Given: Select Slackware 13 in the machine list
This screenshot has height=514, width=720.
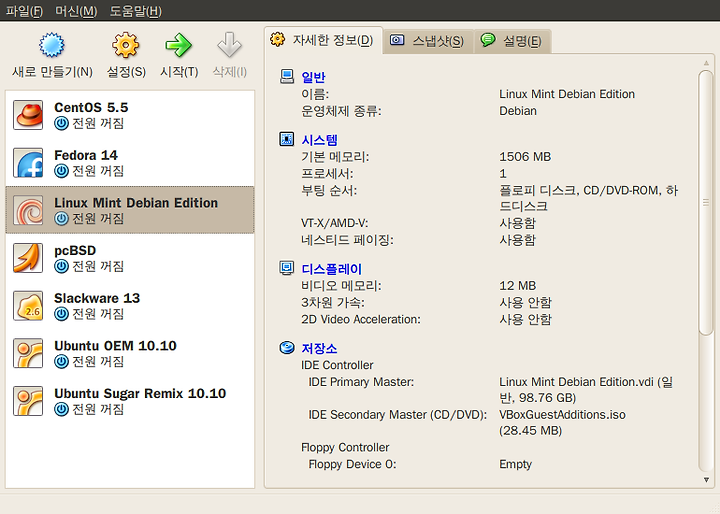Looking at the screenshot, I should [x=130, y=306].
